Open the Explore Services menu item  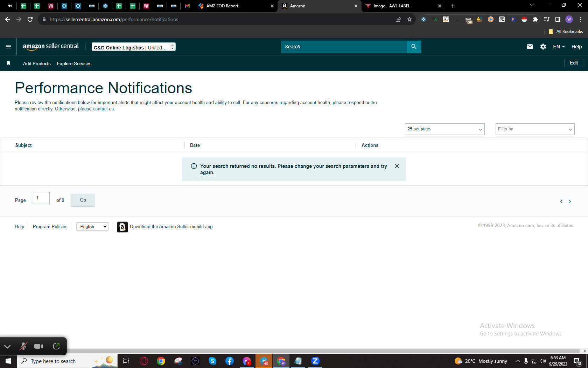pyautogui.click(x=74, y=63)
